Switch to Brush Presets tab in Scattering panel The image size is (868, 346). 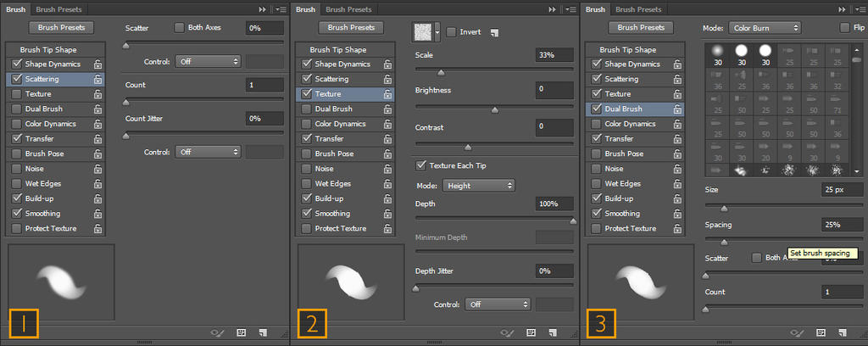tap(58, 9)
